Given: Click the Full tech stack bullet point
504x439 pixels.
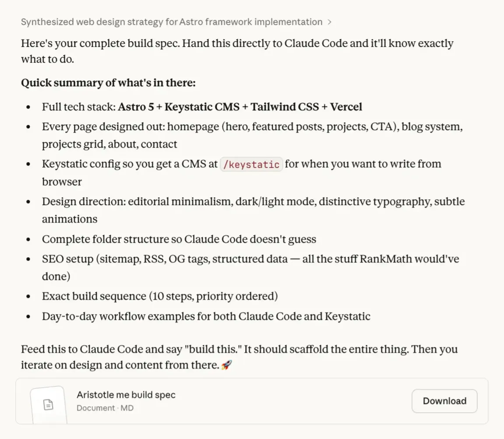Looking at the screenshot, I should pyautogui.click(x=201, y=106).
